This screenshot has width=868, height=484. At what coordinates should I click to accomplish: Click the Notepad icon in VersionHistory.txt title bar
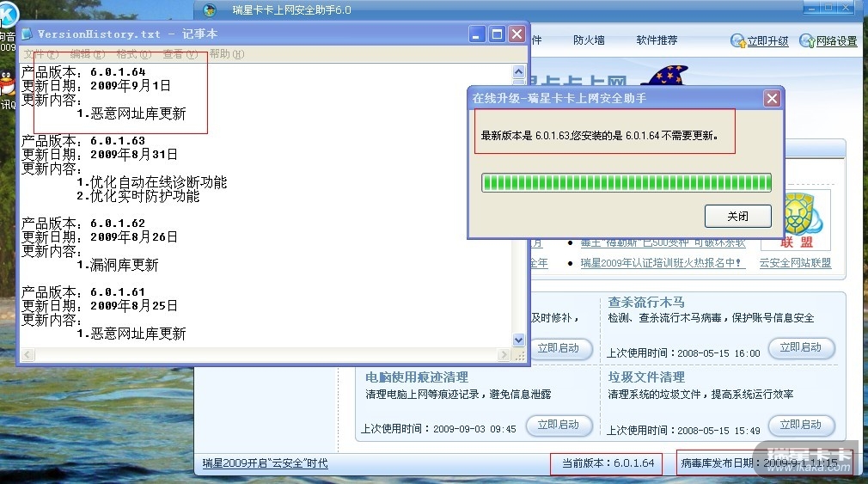pyautogui.click(x=27, y=34)
